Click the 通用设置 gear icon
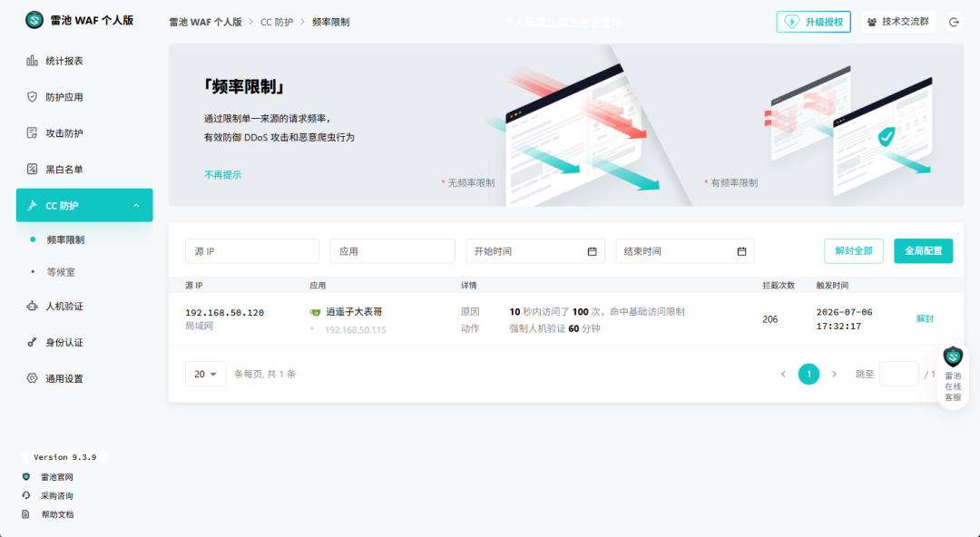Image resolution: width=980 pixels, height=537 pixels. [32, 379]
